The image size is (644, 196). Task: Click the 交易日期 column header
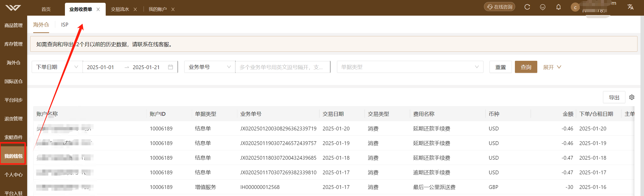click(x=333, y=114)
